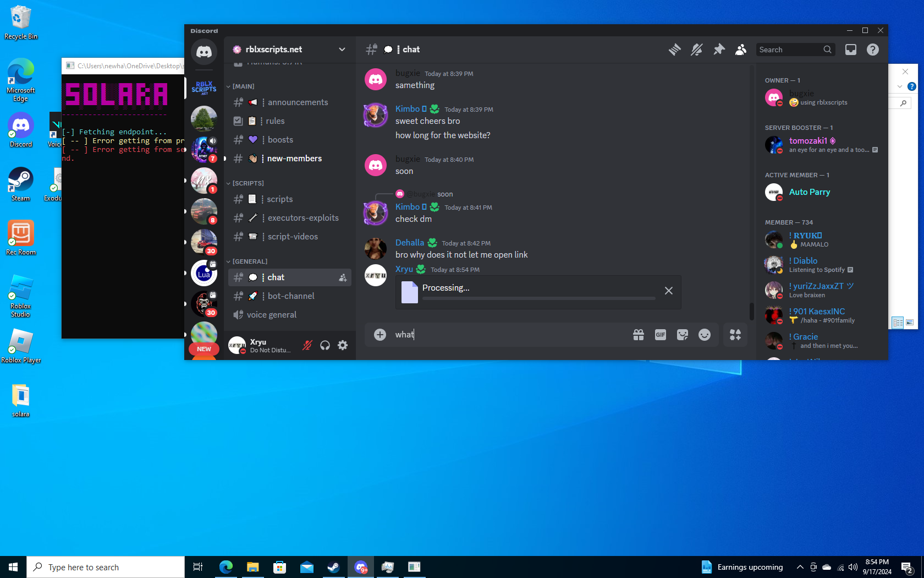This screenshot has height=578, width=924.
Task: Click Xryu's username in chat
Action: point(404,269)
